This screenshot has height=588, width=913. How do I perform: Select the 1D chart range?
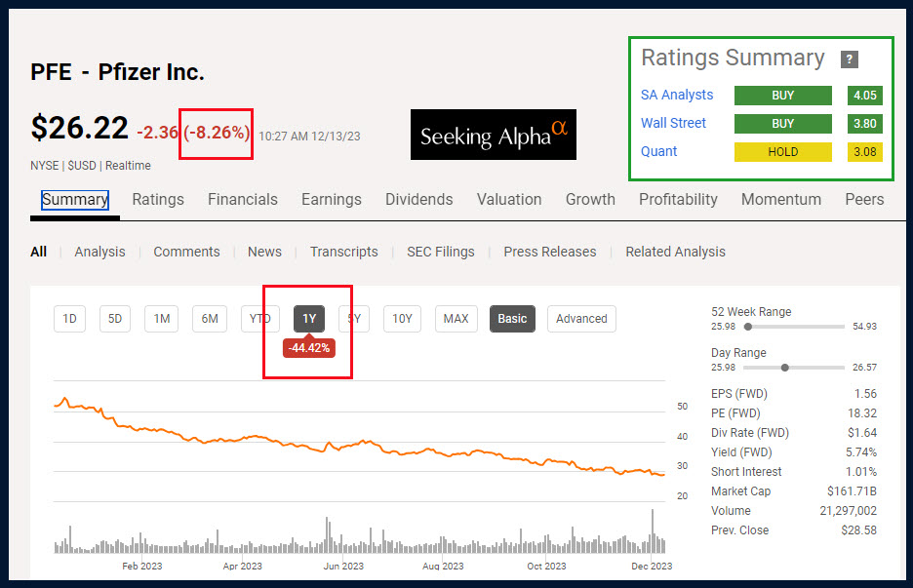click(x=69, y=319)
